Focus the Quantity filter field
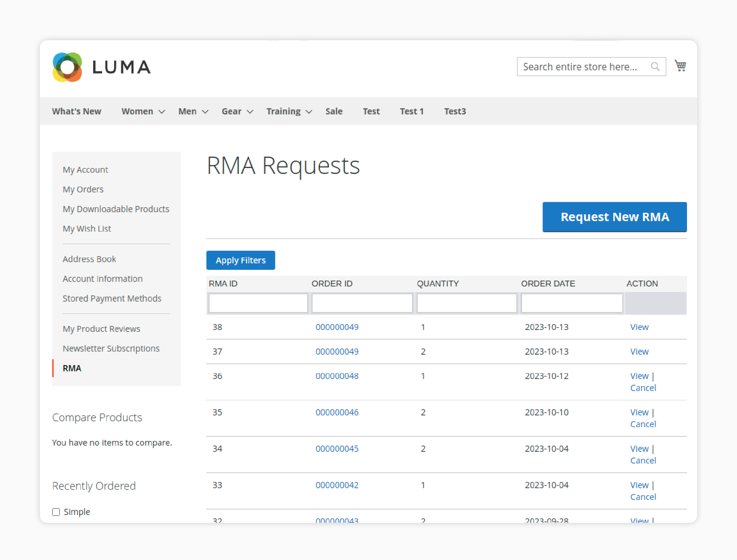This screenshot has width=737, height=560. 467,303
